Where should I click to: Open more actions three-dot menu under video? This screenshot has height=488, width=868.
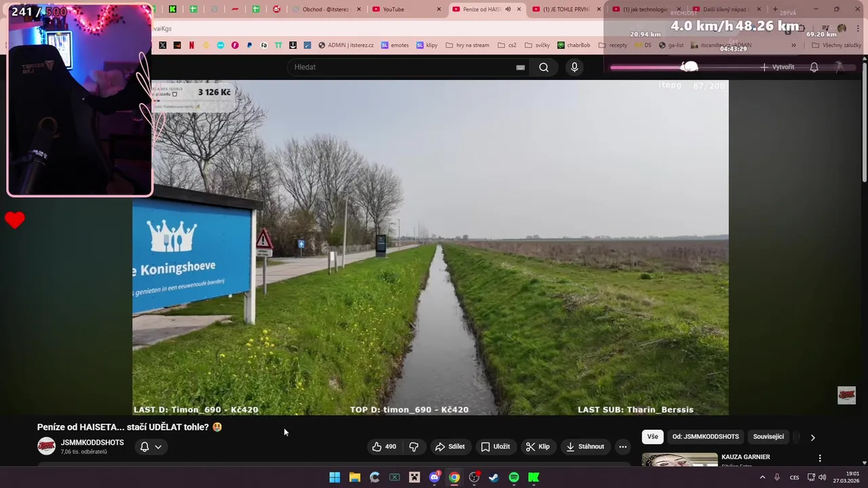pyautogui.click(x=623, y=447)
